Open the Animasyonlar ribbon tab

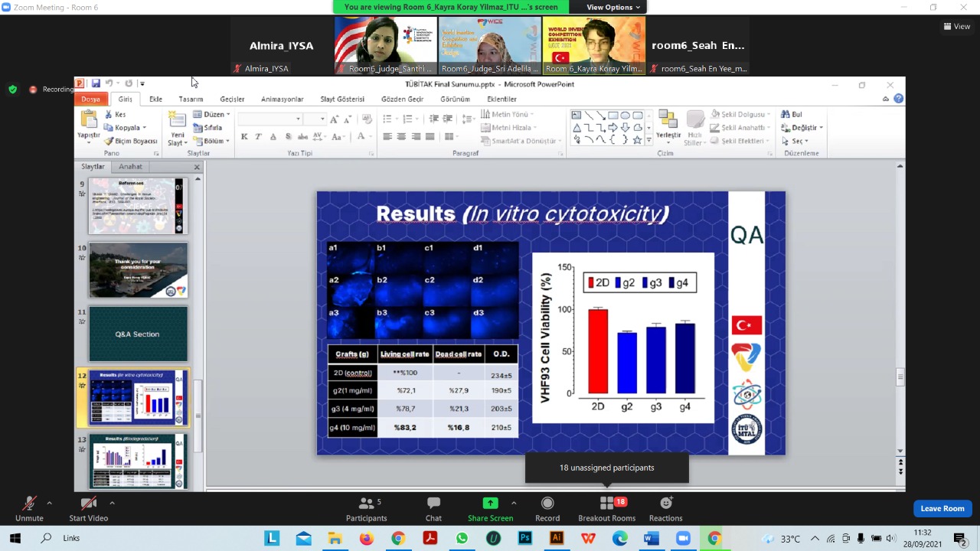pyautogui.click(x=282, y=99)
